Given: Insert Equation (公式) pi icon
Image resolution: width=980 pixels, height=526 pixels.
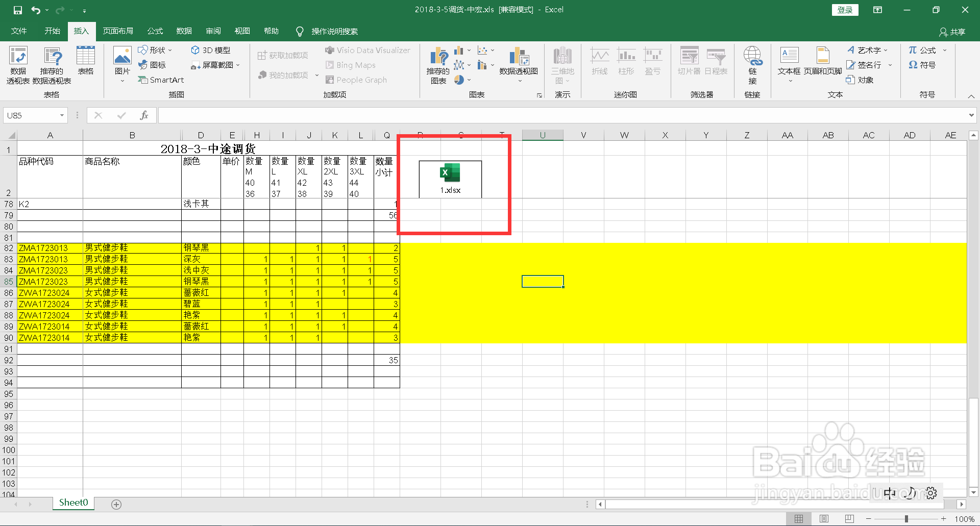Looking at the screenshot, I should (x=922, y=50).
